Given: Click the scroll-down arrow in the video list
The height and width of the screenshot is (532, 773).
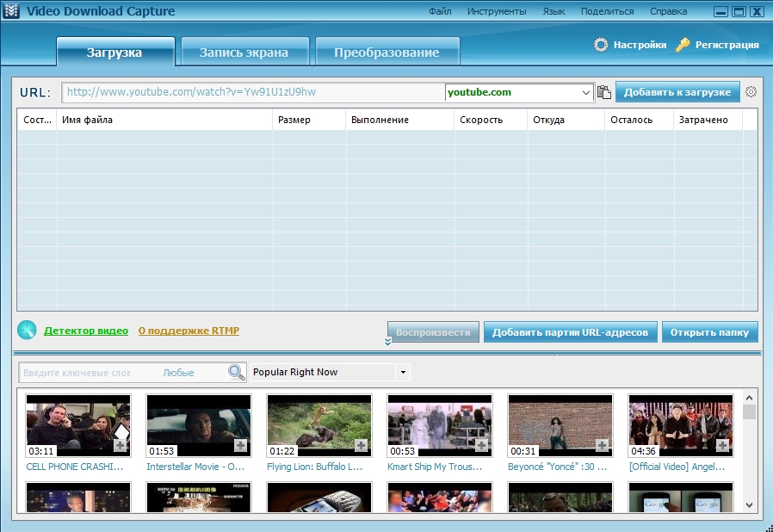Looking at the screenshot, I should [750, 504].
